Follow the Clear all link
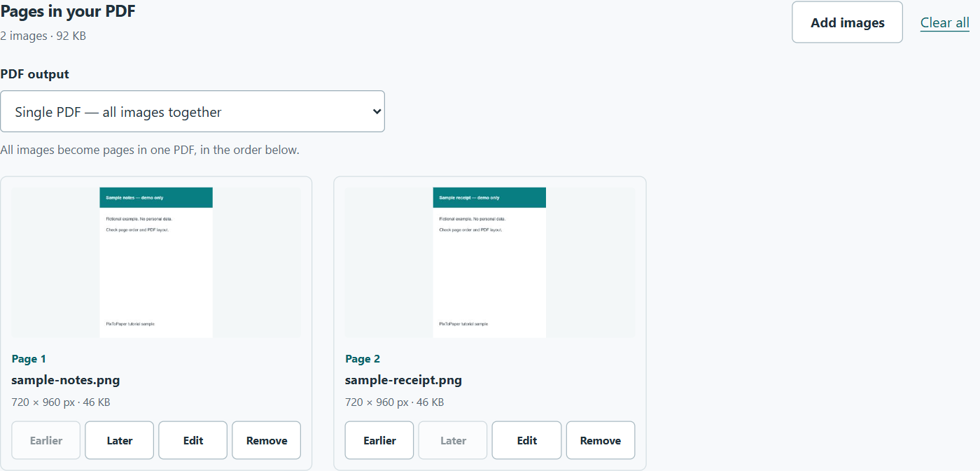 [x=945, y=22]
